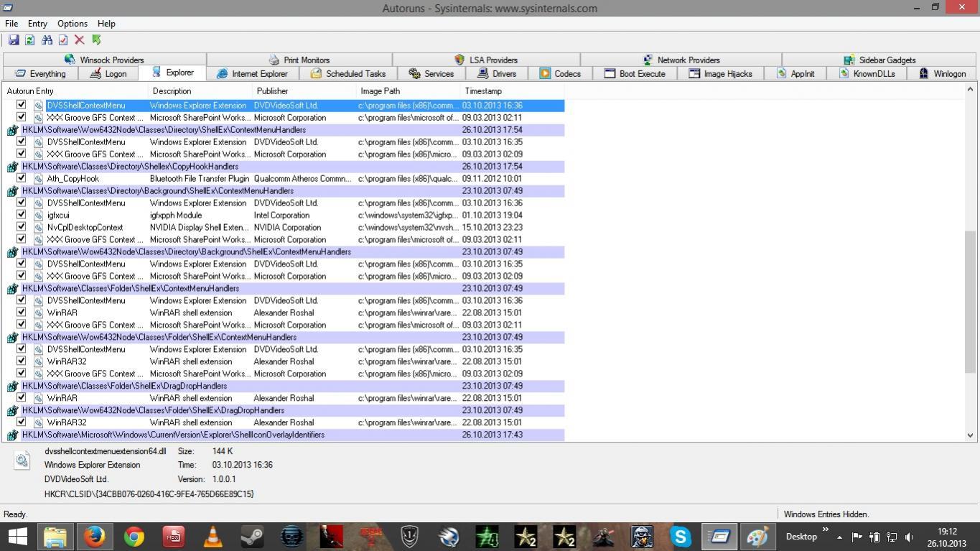980x551 pixels.
Task: Click the DLL file icon in the details pane
Action: click(x=22, y=460)
